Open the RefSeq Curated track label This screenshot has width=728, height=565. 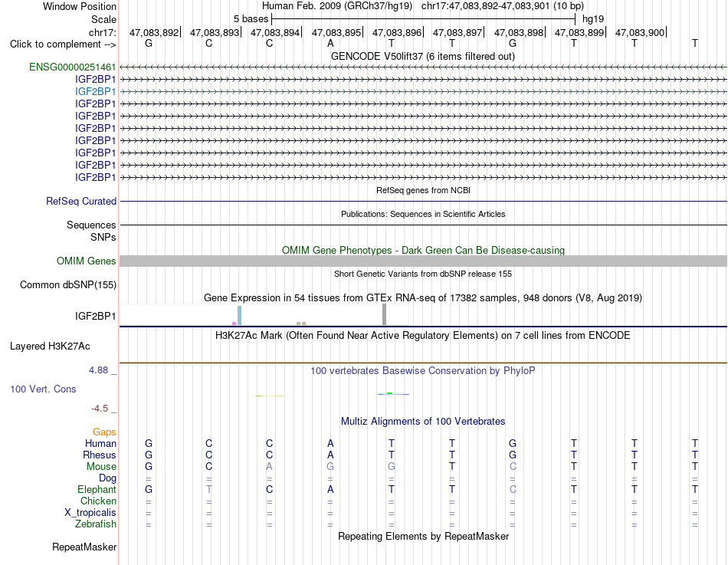click(81, 201)
